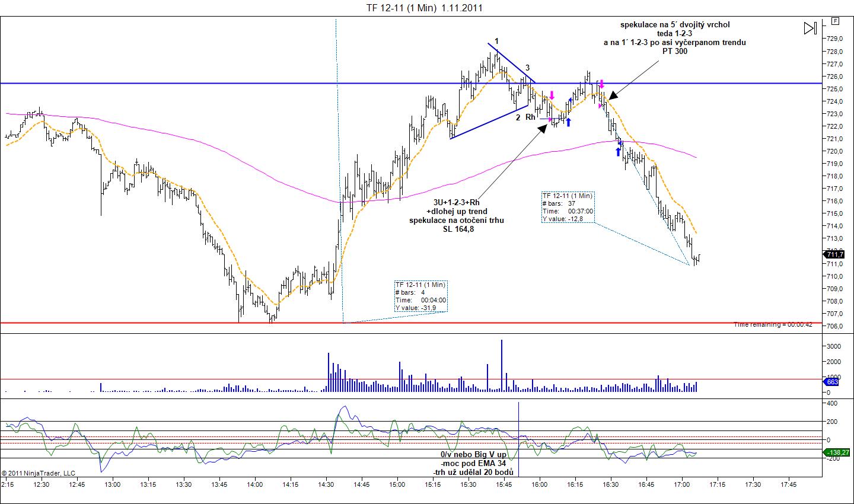The height and width of the screenshot is (504, 854).
Task: Click the 'PT 300' profit target note
Action: coord(675,51)
